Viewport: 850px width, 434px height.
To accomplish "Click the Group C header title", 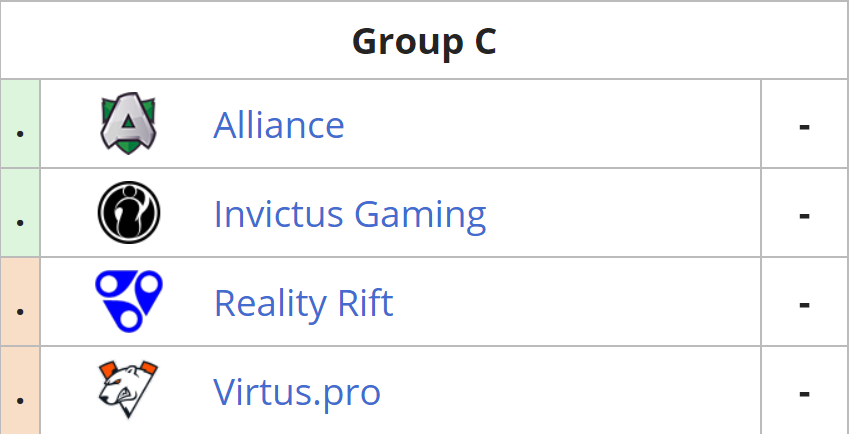I will 424,41.
